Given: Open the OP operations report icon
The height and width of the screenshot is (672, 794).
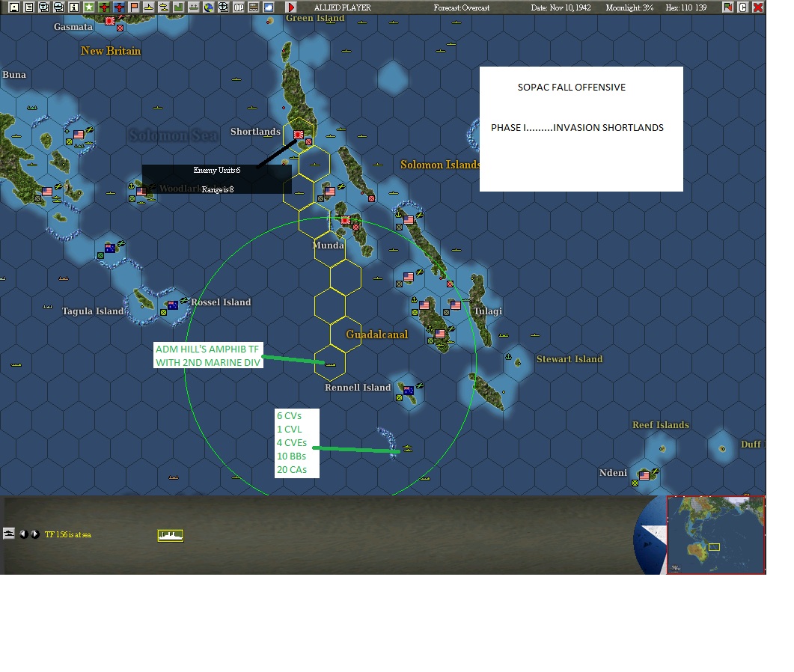Looking at the screenshot, I should coord(239,7).
